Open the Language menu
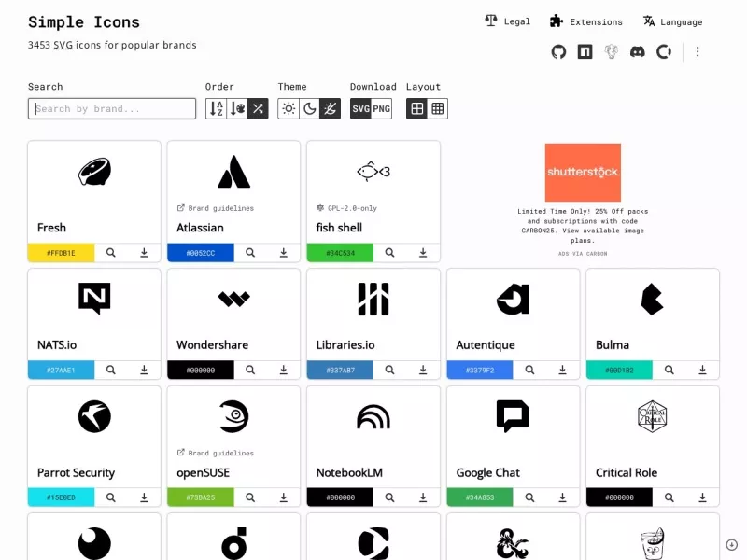Image resolution: width=747 pixels, height=560 pixels. coord(672,21)
